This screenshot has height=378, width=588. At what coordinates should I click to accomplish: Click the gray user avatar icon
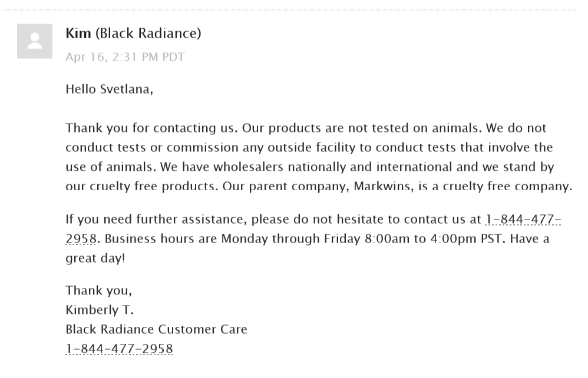35,41
